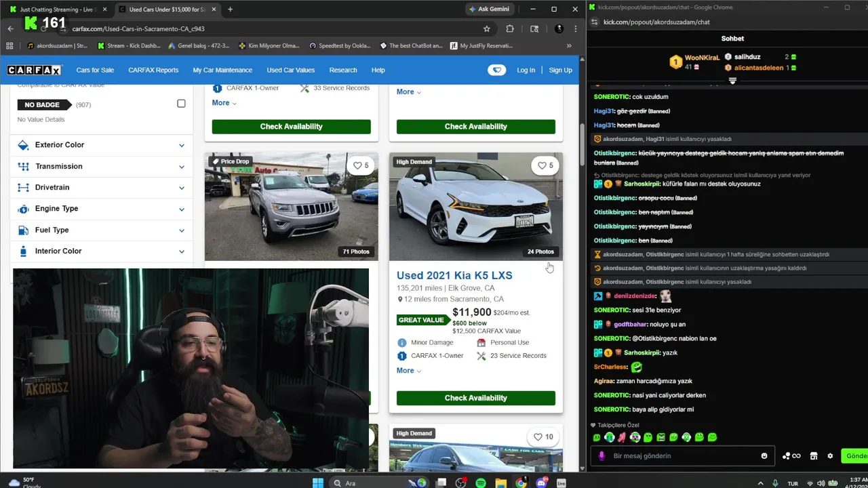Switch to Just Chatting Streaming tab
This screenshot has width=868, height=488.
56,9
